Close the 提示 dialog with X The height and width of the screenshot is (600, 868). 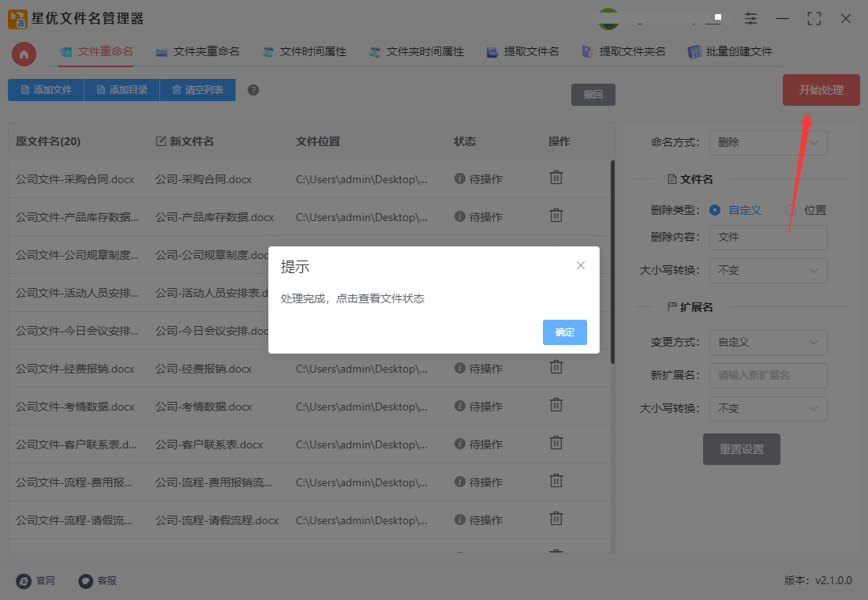(x=580, y=265)
